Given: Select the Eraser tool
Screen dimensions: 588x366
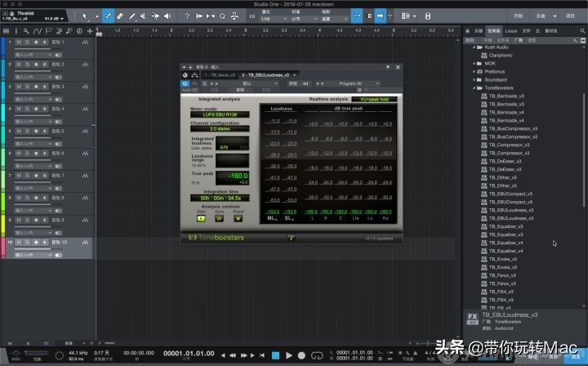Looking at the screenshot, I should point(120,16).
